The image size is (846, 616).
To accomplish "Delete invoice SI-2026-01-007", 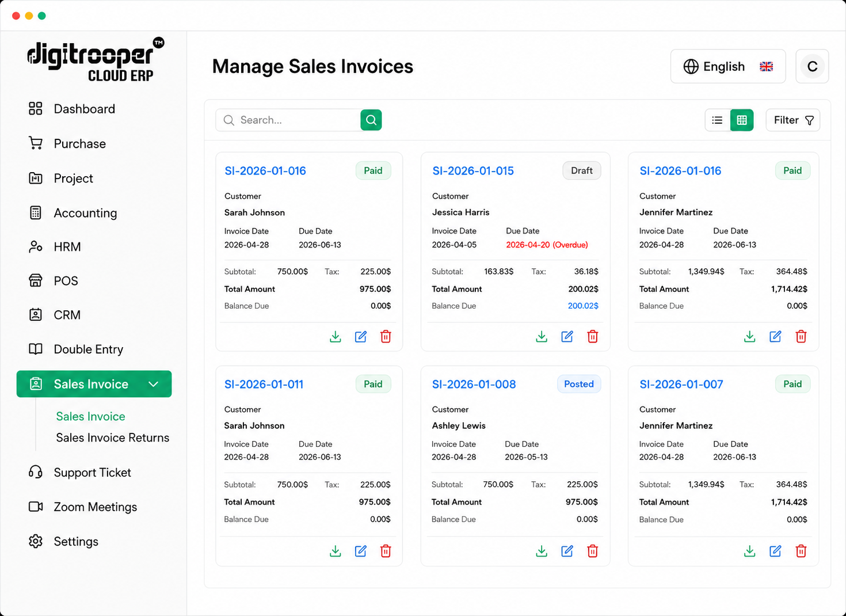I will pos(801,551).
